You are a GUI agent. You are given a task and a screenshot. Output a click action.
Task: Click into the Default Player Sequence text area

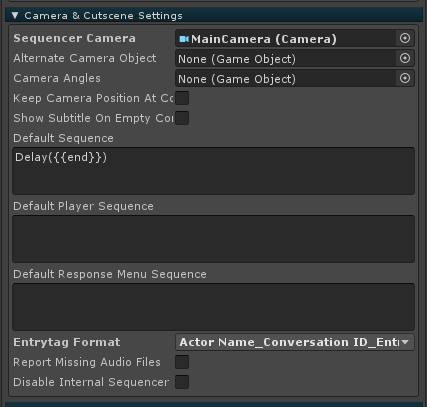coord(213,239)
